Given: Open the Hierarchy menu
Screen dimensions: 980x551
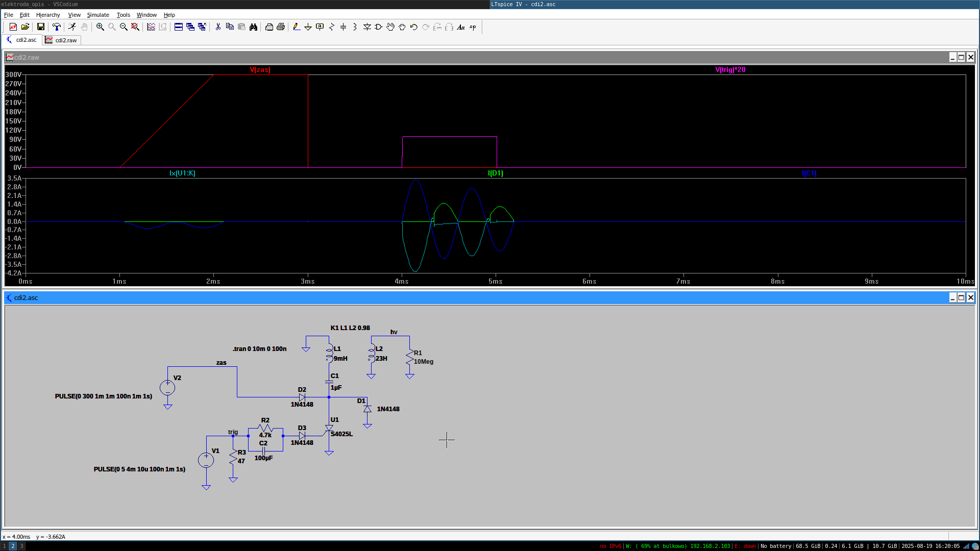Looking at the screenshot, I should click(48, 15).
